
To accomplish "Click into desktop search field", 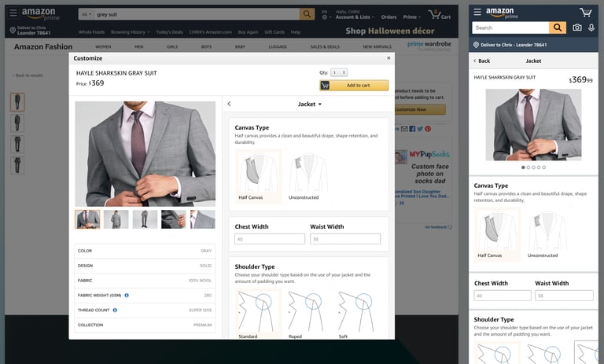I will tap(197, 15).
